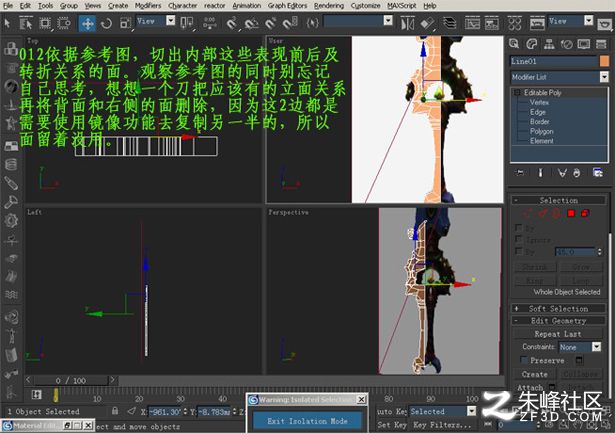Screen dimensions: 615x433
Task: Toggle Percent Snap icon
Action: [x=271, y=23]
